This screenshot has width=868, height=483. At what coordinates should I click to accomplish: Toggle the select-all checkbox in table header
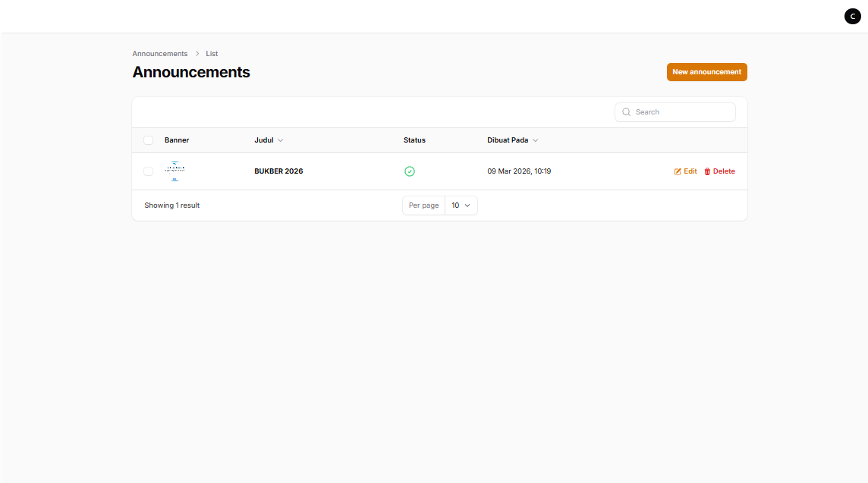click(149, 140)
